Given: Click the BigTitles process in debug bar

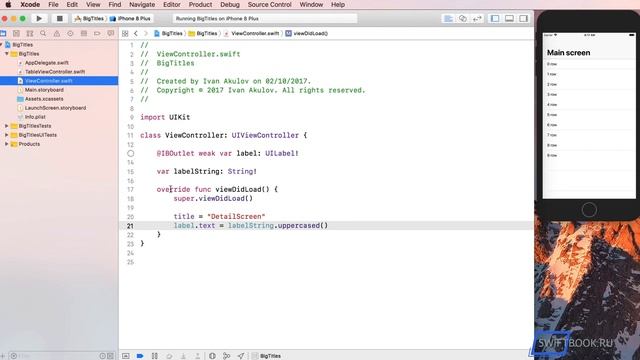Looking at the screenshot, I should coord(266,356).
